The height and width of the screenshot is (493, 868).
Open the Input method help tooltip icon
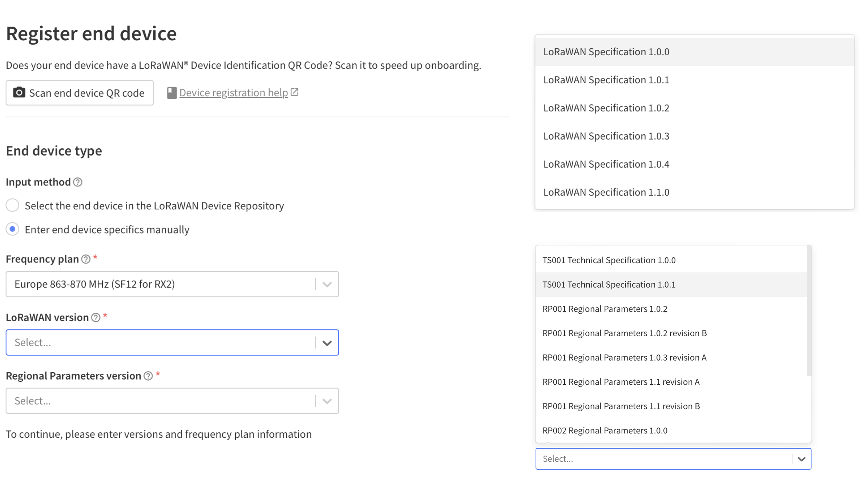click(x=78, y=182)
